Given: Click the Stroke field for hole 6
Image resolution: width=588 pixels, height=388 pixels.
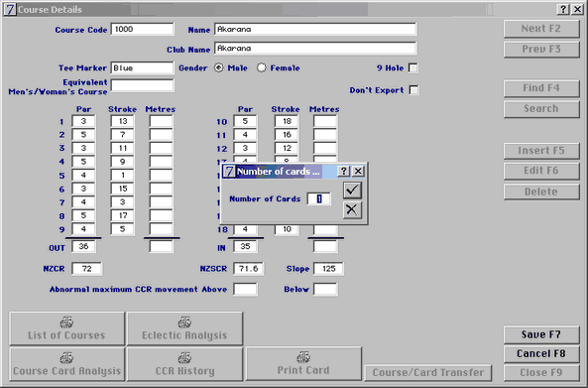Looking at the screenshot, I should pos(123,189).
